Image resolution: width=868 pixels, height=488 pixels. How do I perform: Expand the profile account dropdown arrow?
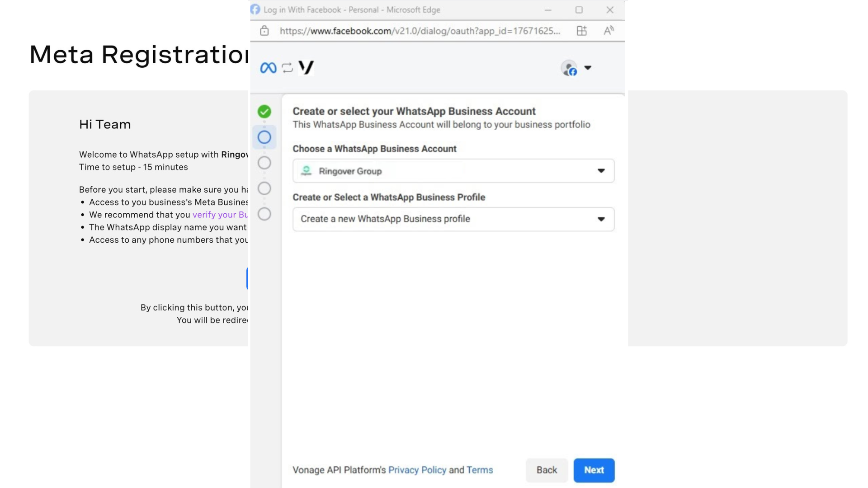click(x=588, y=68)
